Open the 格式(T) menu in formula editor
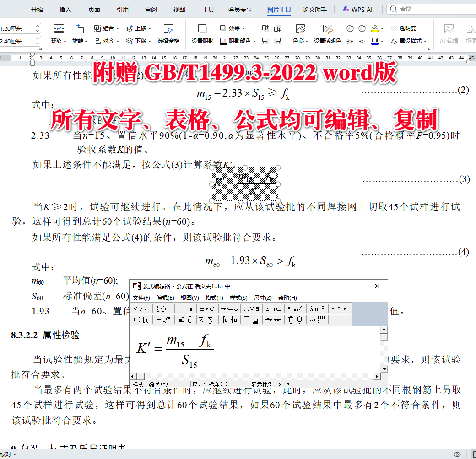Screen dimensions: 476x459 [214, 298]
